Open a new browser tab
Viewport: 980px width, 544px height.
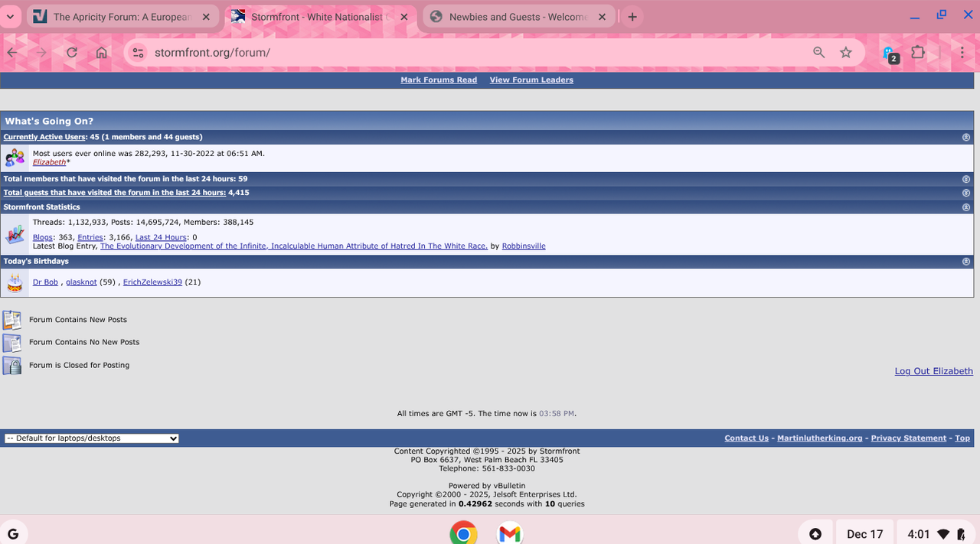point(632,17)
